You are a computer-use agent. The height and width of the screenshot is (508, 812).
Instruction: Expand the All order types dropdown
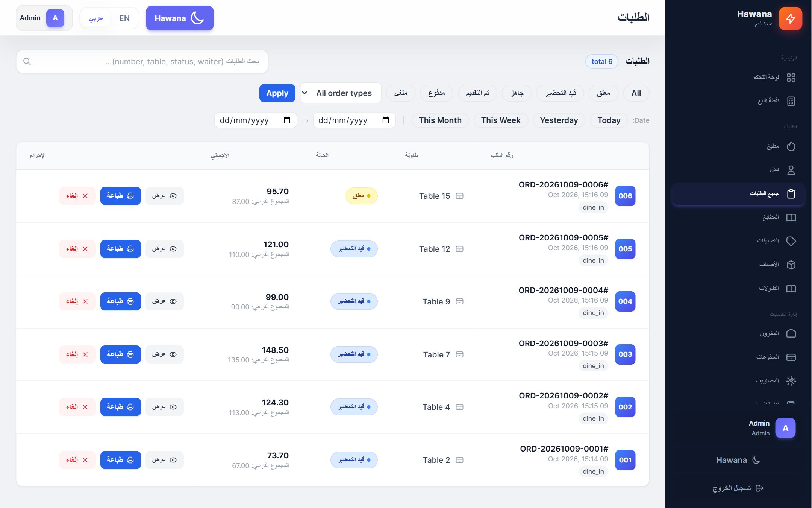tap(341, 93)
